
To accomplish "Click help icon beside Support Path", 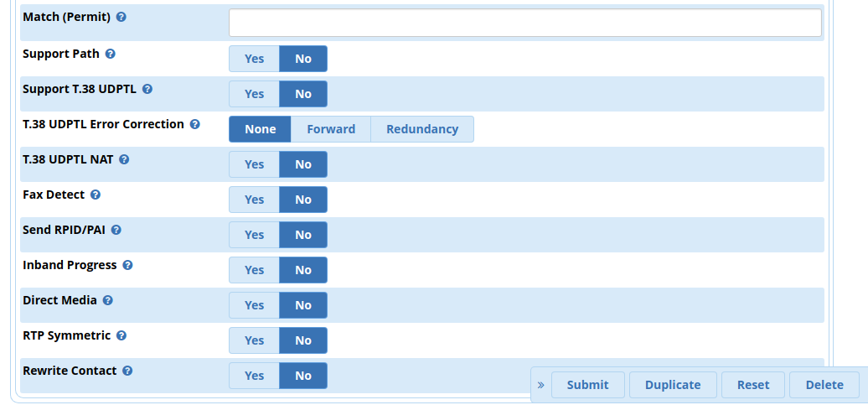I will (x=111, y=54).
